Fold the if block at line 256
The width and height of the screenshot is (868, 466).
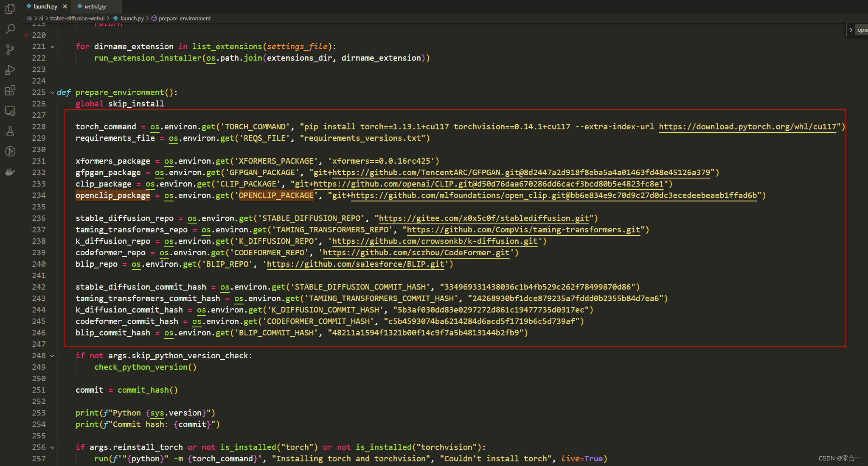(x=52, y=447)
